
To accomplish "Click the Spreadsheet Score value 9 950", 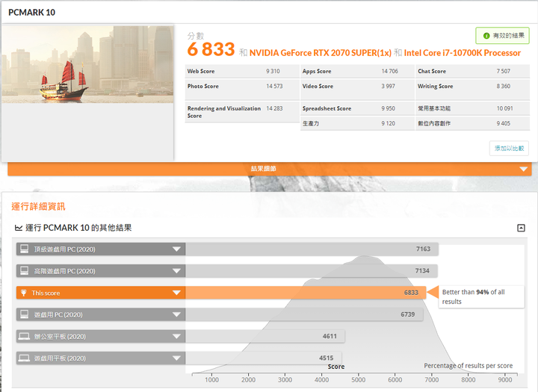I will [388, 109].
